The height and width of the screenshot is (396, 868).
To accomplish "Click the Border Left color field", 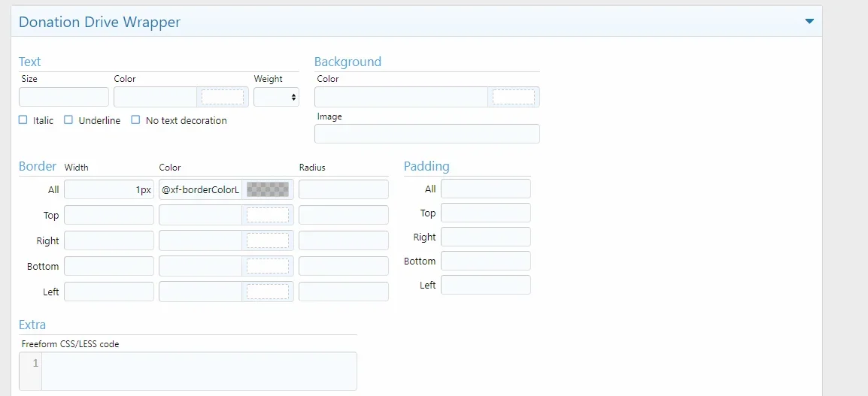I will [200, 292].
